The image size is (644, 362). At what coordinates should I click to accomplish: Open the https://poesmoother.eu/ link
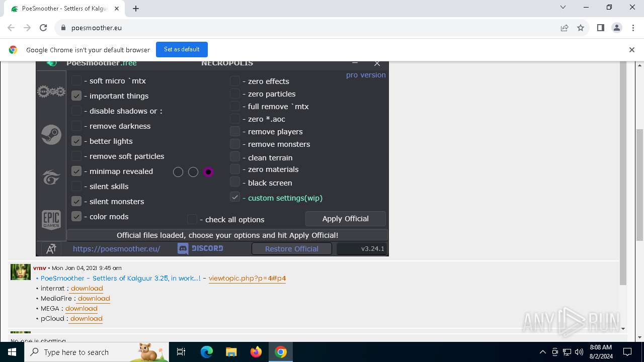[x=117, y=248]
